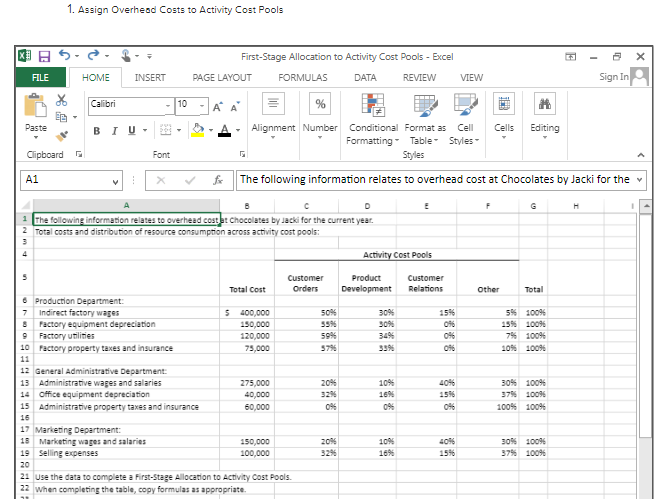Increase font size with larger A icon

[x=217, y=107]
